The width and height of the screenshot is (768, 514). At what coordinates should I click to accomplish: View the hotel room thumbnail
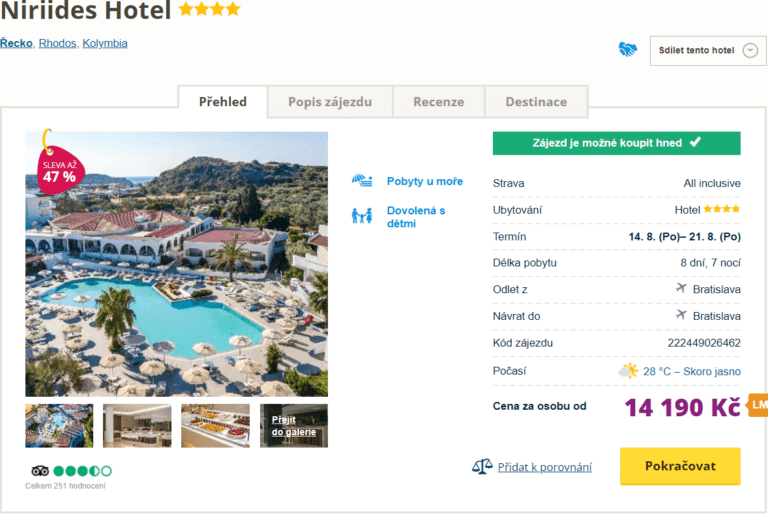click(x=137, y=425)
